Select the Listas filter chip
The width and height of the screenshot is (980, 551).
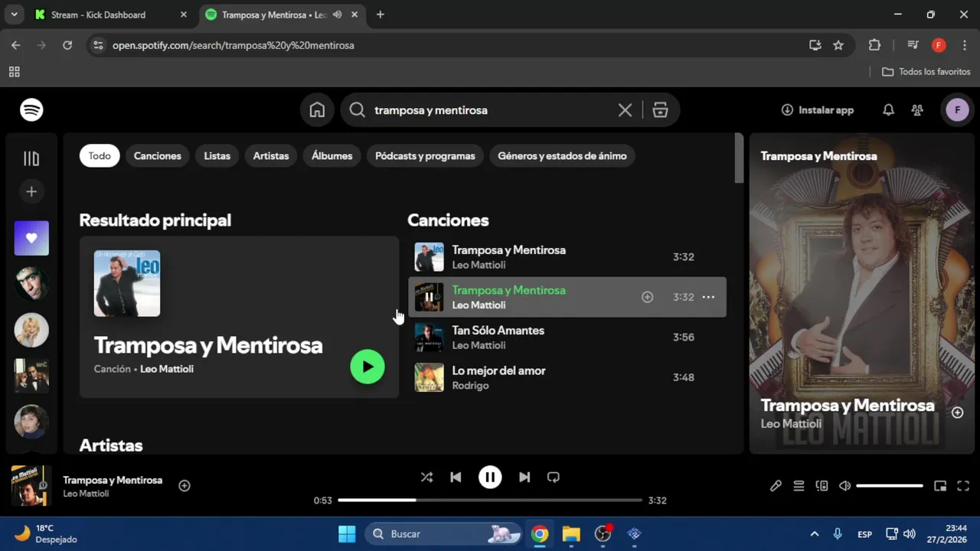(217, 156)
